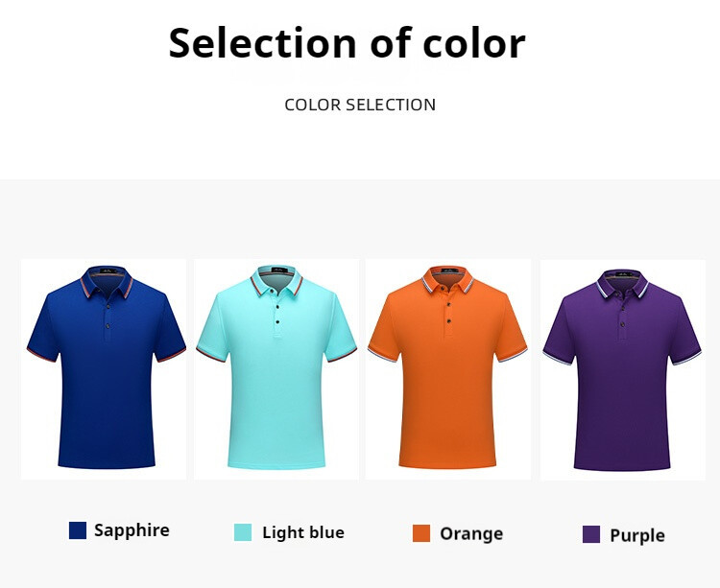Select the Orange color swatch square
The image size is (720, 588).
click(x=421, y=533)
